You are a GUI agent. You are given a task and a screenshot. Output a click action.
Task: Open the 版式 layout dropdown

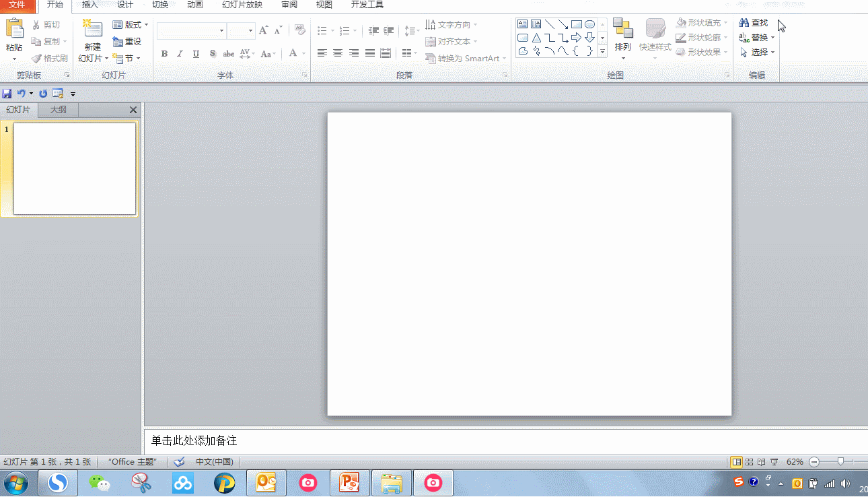click(x=130, y=25)
